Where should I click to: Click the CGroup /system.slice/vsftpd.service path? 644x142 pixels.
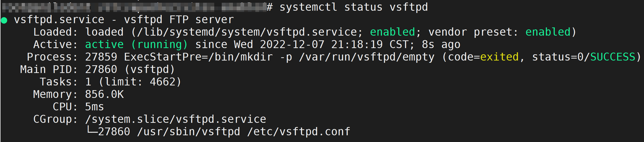[175, 119]
